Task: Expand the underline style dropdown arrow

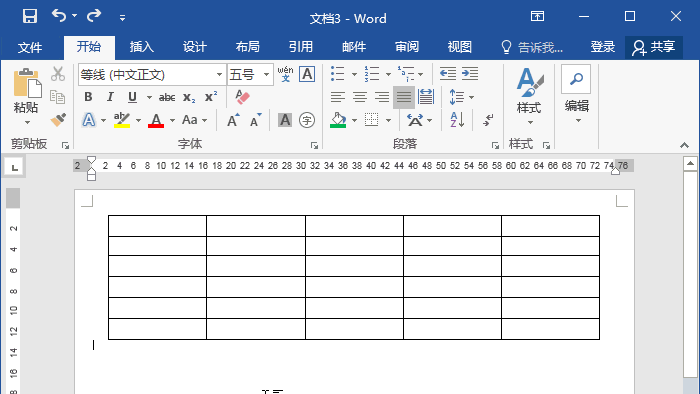Action: pyautogui.click(x=149, y=97)
